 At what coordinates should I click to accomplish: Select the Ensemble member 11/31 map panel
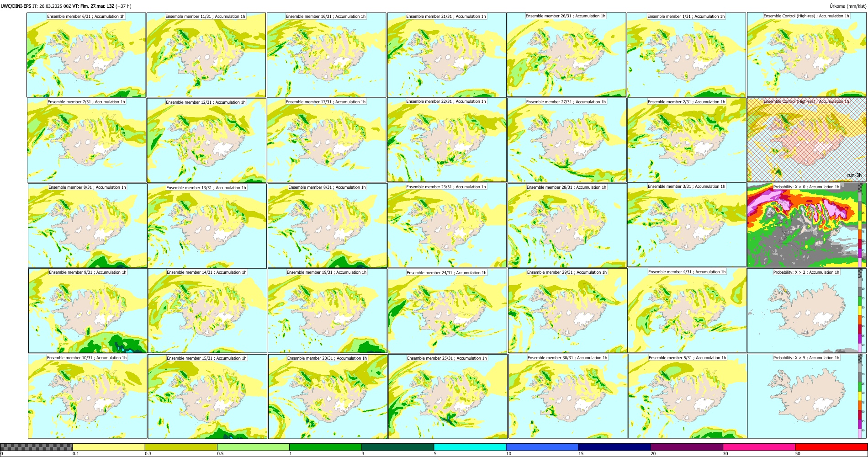pos(206,55)
